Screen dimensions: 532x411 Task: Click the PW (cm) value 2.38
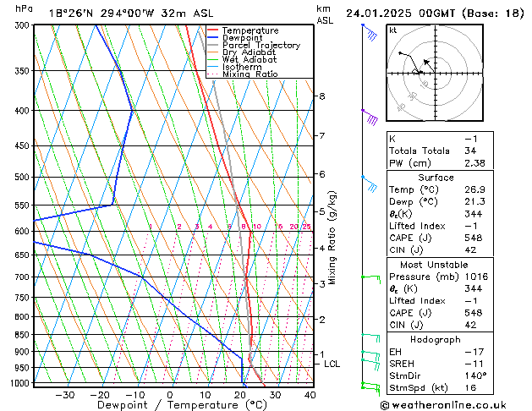click(474, 163)
